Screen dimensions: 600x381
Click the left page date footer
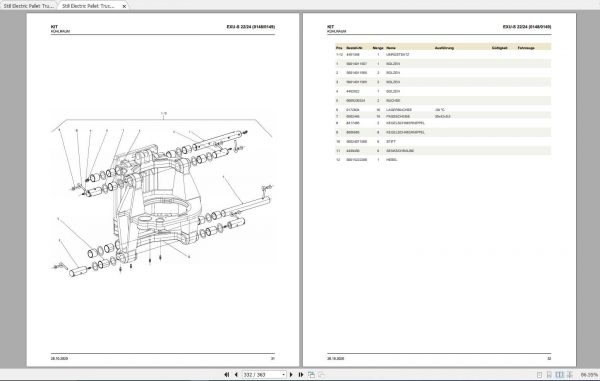point(59,359)
